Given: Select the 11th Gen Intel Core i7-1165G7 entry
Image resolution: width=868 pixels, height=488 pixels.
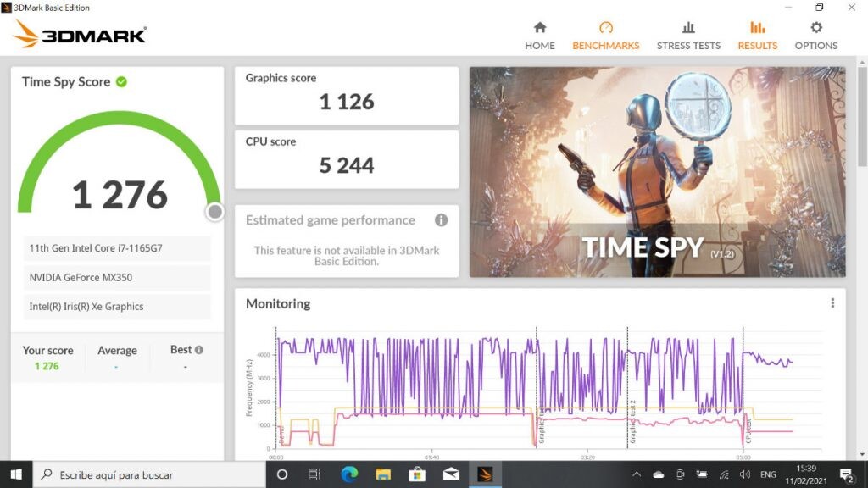Looking at the screenshot, I should [117, 248].
